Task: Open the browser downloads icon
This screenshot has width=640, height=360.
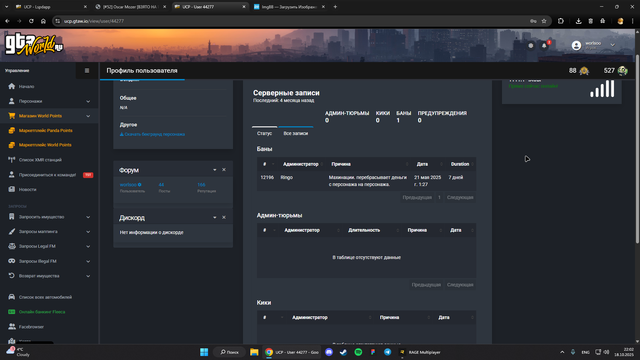Action: click(x=578, y=21)
